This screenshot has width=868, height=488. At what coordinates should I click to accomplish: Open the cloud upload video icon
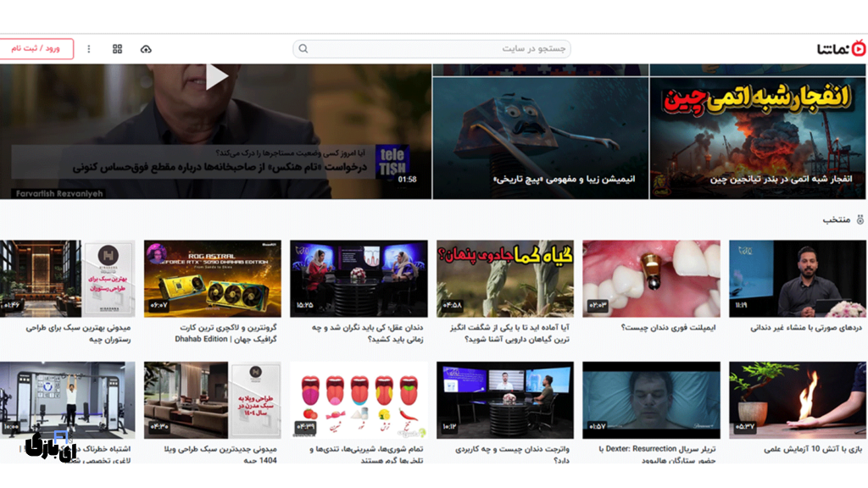[146, 49]
